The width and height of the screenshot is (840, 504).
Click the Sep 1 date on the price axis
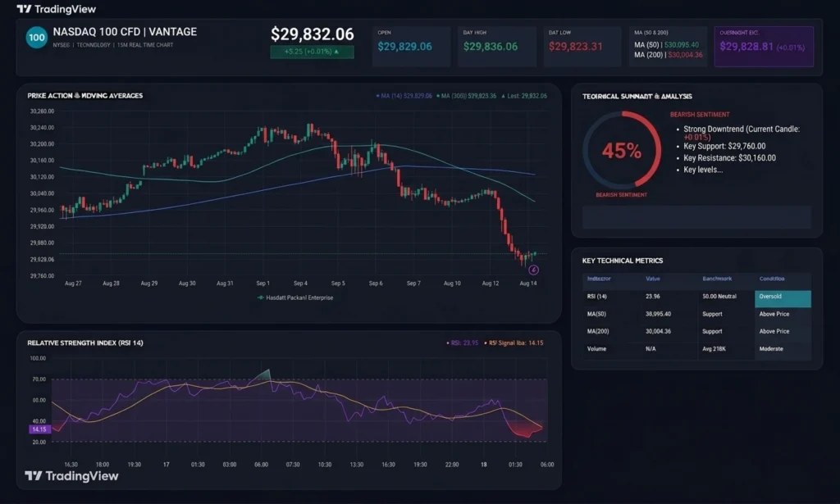[262, 283]
